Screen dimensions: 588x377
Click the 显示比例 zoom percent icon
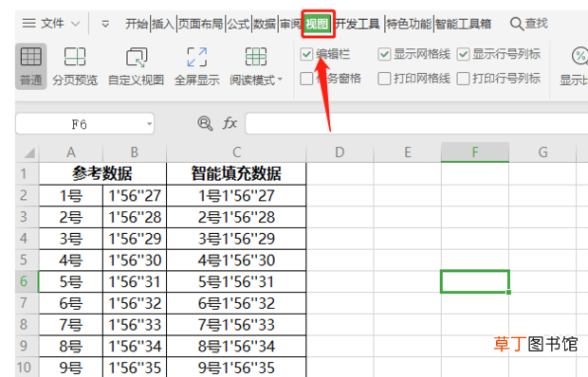(x=580, y=56)
